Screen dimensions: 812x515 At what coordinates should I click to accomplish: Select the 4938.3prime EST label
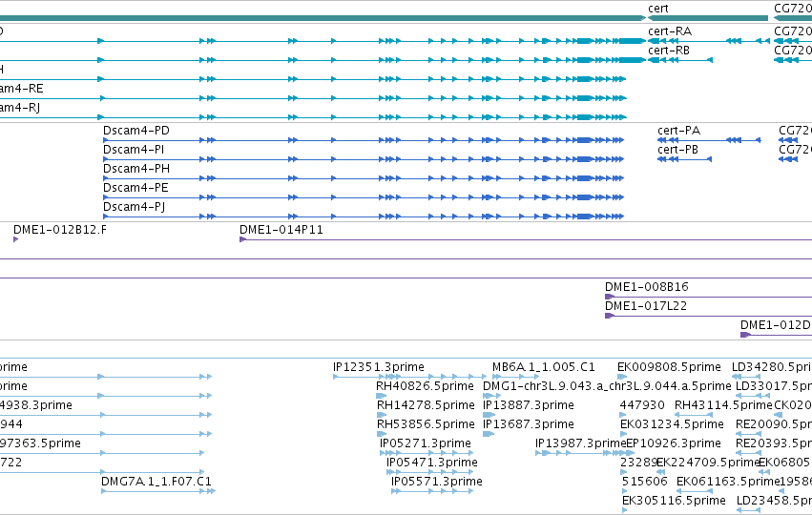36,404
